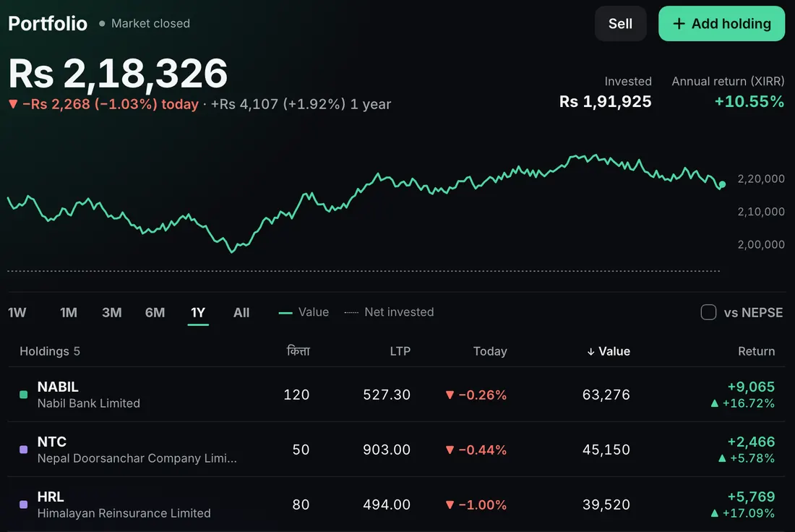Switch chart to 3M range

point(111,312)
